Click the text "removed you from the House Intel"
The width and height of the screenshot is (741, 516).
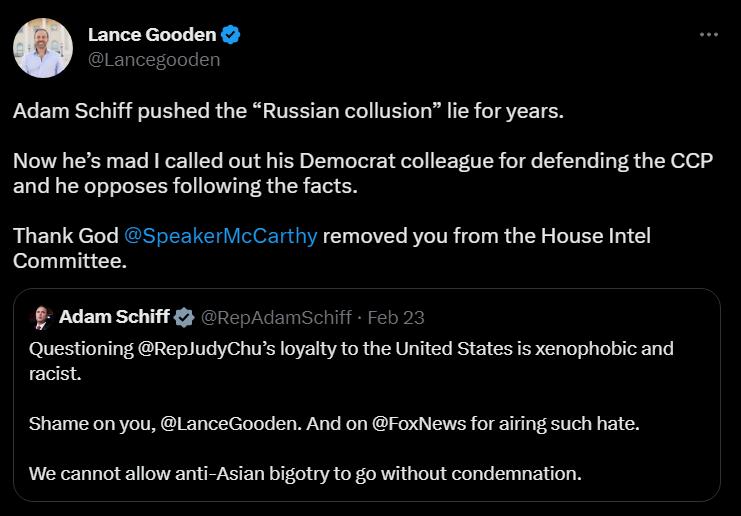pos(487,236)
